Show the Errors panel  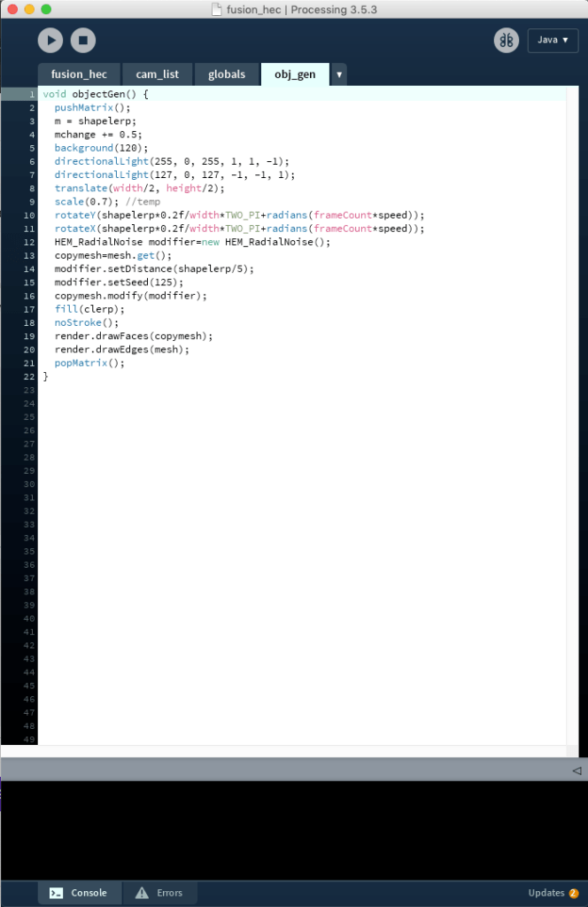[x=159, y=893]
